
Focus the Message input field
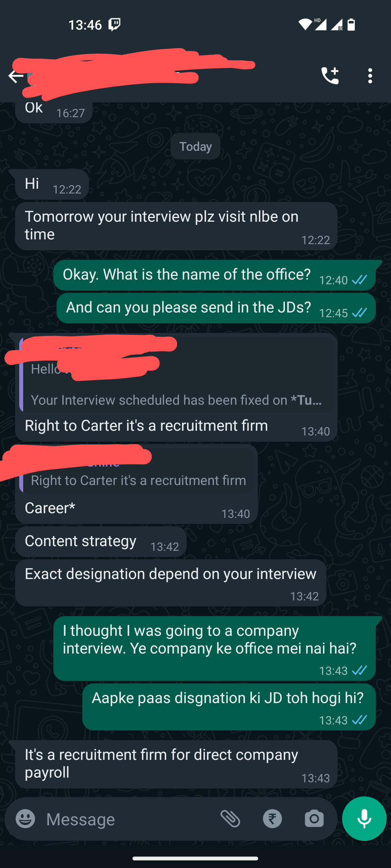click(127, 819)
